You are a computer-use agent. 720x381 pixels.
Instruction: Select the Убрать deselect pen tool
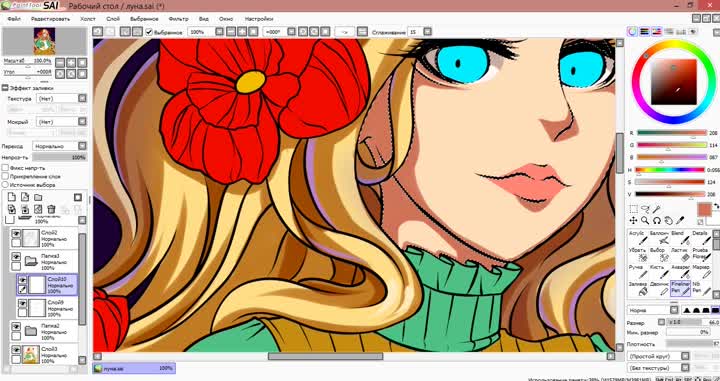pos(637,254)
